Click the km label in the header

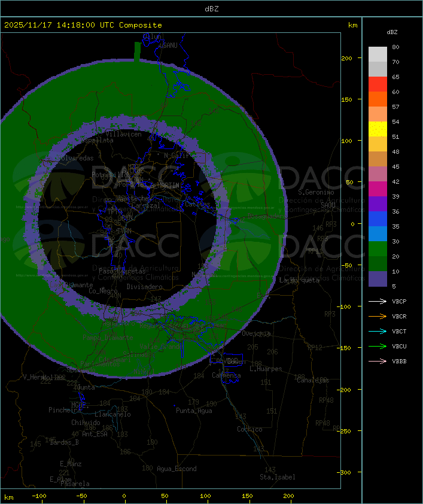click(x=352, y=25)
